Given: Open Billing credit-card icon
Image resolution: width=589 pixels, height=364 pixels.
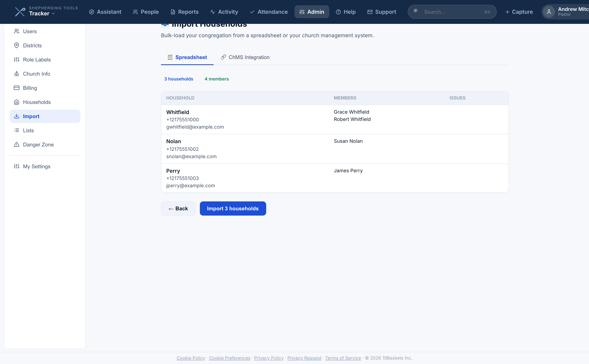Looking at the screenshot, I should [x=17, y=88].
